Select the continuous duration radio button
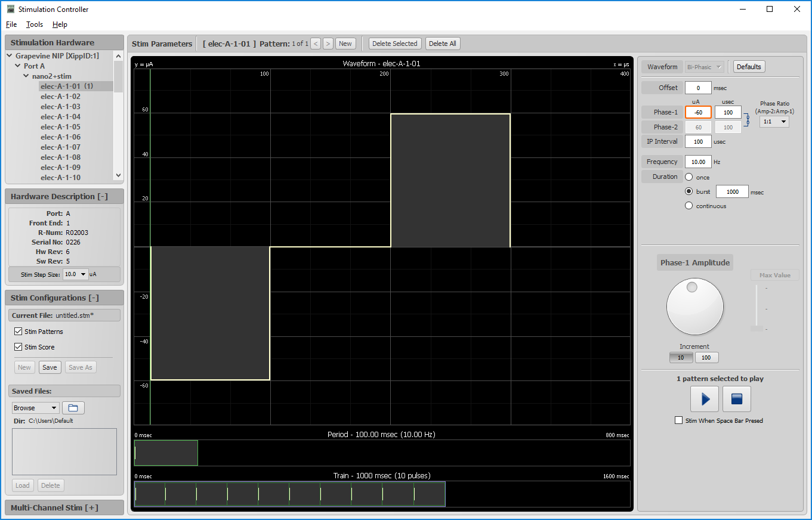The height and width of the screenshot is (520, 812). point(689,206)
